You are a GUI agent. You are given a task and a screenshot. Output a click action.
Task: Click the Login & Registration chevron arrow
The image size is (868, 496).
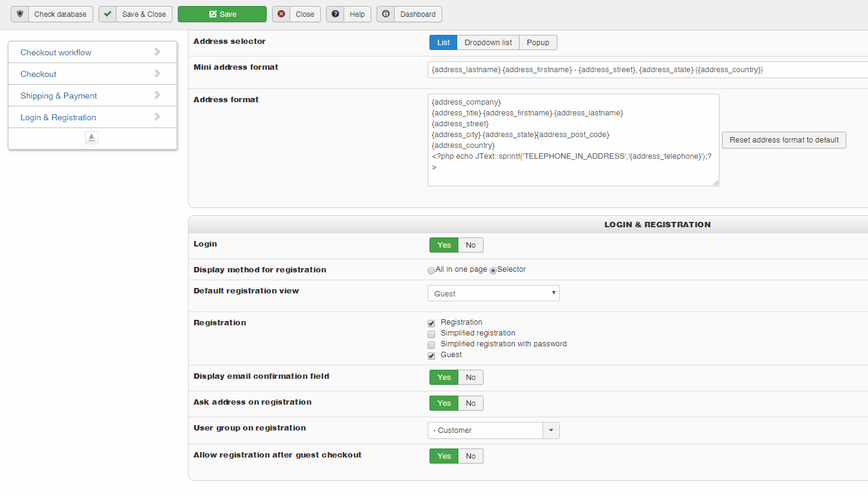157,117
